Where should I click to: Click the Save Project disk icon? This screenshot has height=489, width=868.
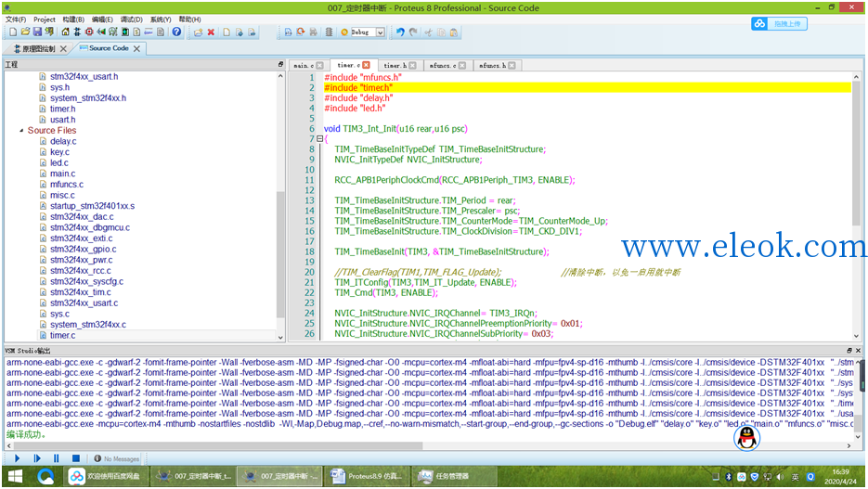pyautogui.click(x=37, y=32)
